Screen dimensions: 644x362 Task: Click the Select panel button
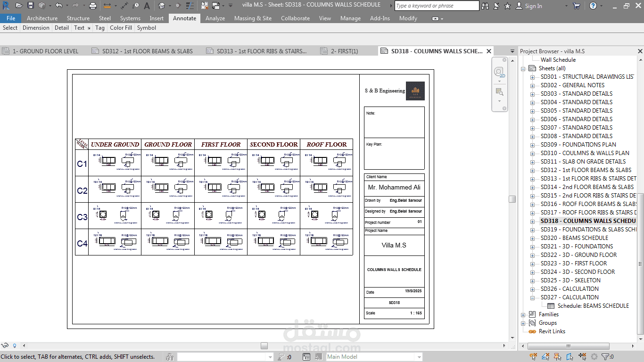10,28
